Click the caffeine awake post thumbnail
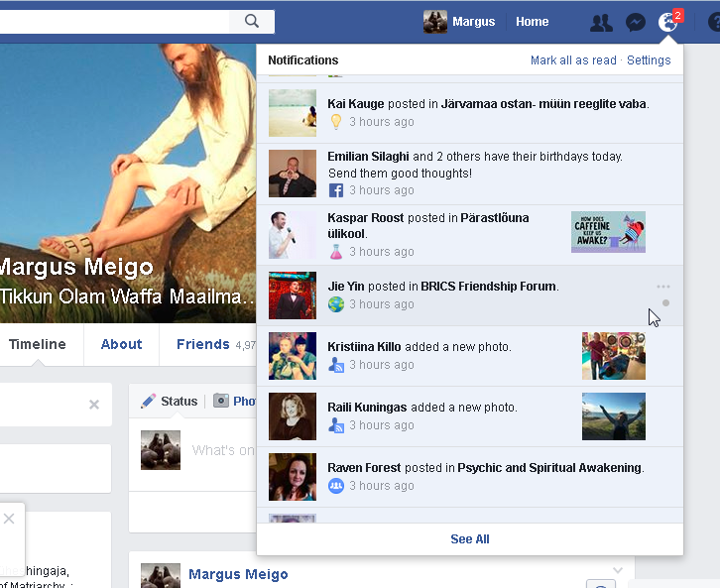The height and width of the screenshot is (588, 720). click(608, 232)
